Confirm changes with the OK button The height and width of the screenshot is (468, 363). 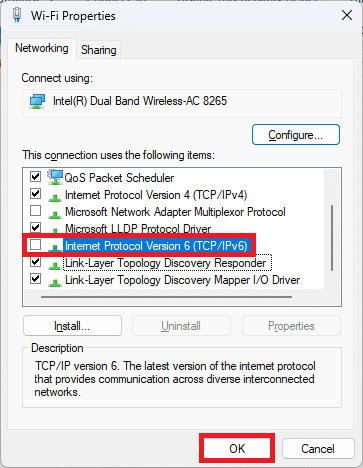click(x=237, y=448)
